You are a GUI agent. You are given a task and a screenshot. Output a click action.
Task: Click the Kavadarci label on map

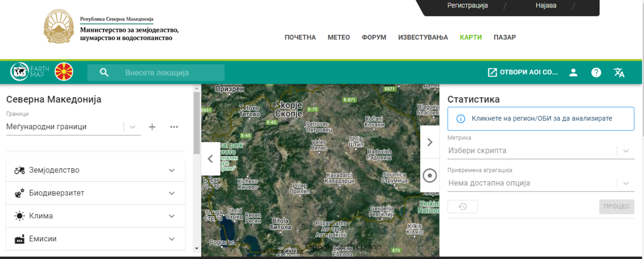(340, 178)
